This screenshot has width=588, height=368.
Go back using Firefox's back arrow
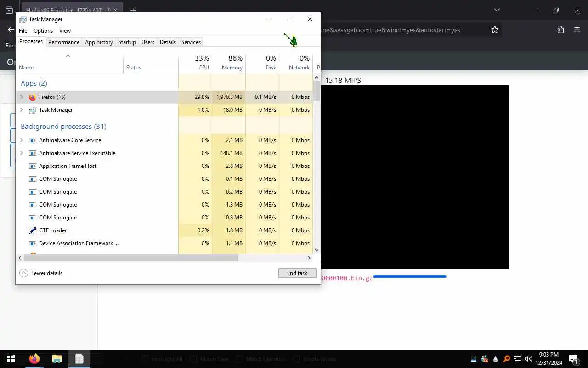click(11, 30)
